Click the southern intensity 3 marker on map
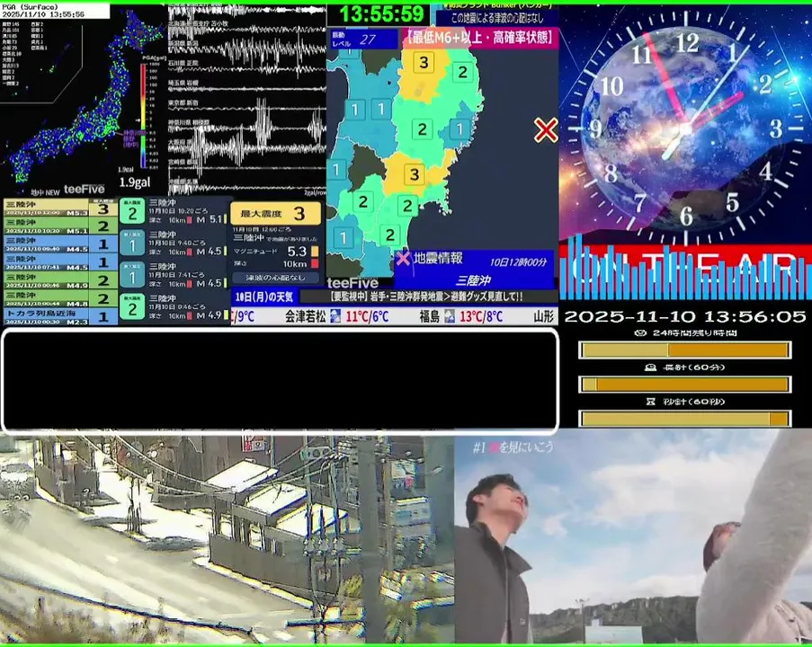 tap(415, 174)
